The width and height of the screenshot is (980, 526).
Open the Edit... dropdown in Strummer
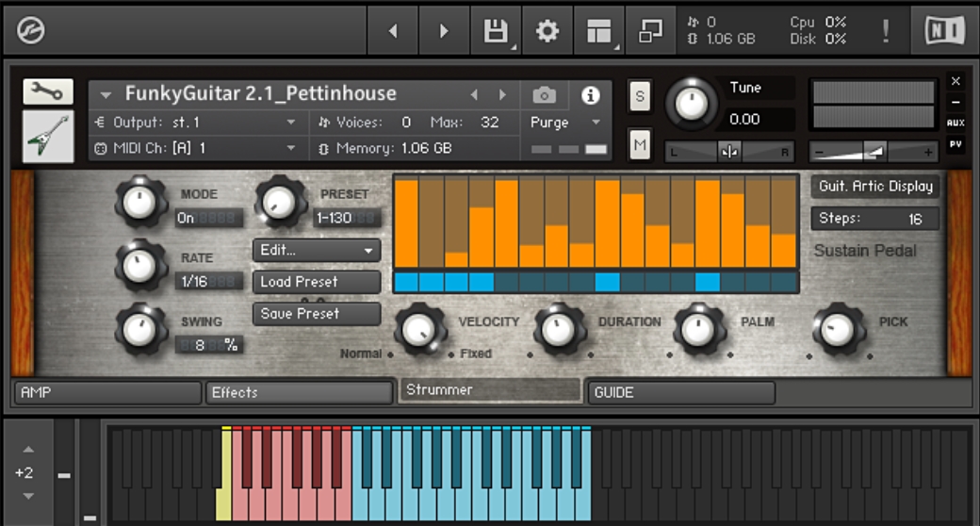pos(317,250)
